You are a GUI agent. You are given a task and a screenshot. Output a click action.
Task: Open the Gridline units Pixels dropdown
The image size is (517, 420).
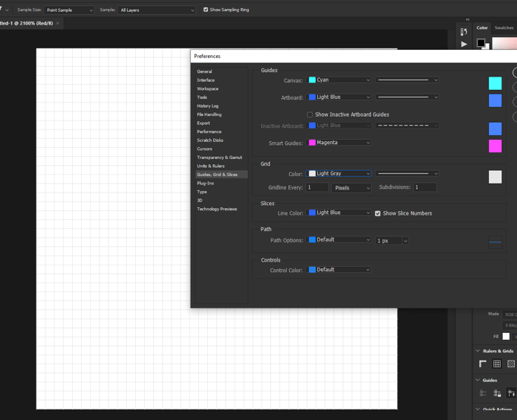[351, 188]
